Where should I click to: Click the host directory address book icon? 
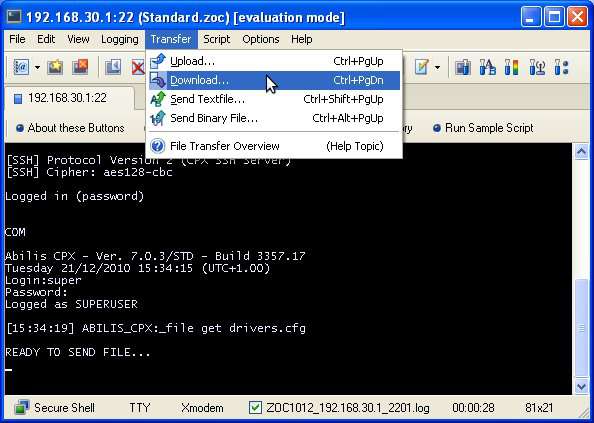21,68
